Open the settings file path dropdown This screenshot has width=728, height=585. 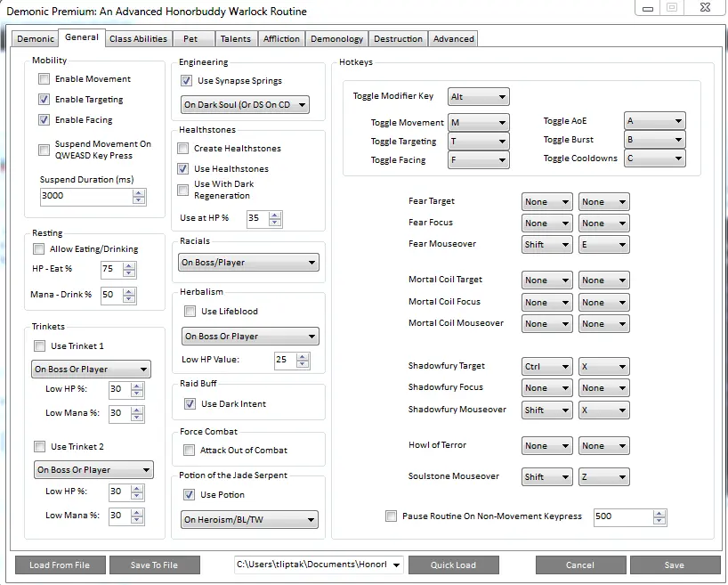319,565
